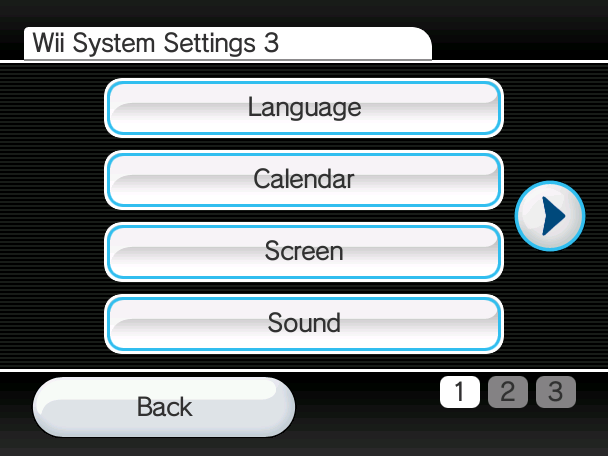This screenshot has height=456, width=608.
Task: Go to next settings page arrow
Action: [550, 216]
